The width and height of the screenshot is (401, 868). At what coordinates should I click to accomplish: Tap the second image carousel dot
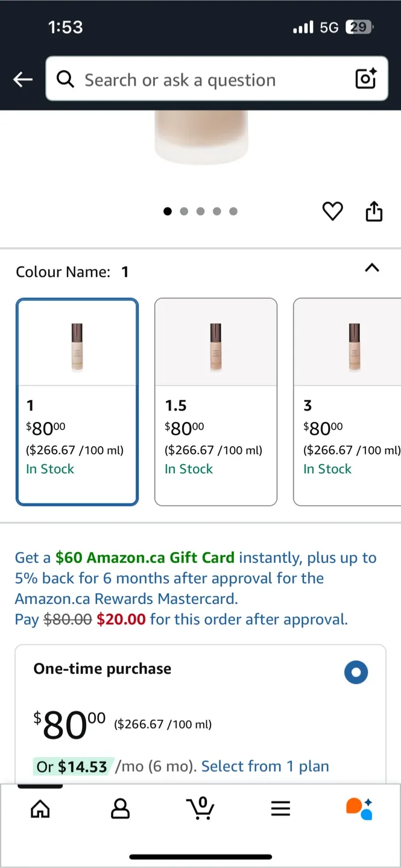point(184,211)
